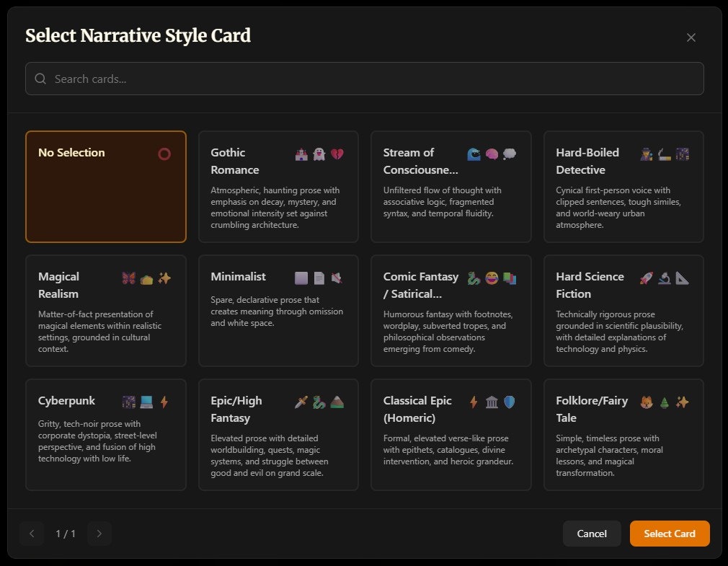Click the sparkles icon on Folklore/Fairy Tale card
The height and width of the screenshot is (566, 728).
pyautogui.click(x=683, y=402)
